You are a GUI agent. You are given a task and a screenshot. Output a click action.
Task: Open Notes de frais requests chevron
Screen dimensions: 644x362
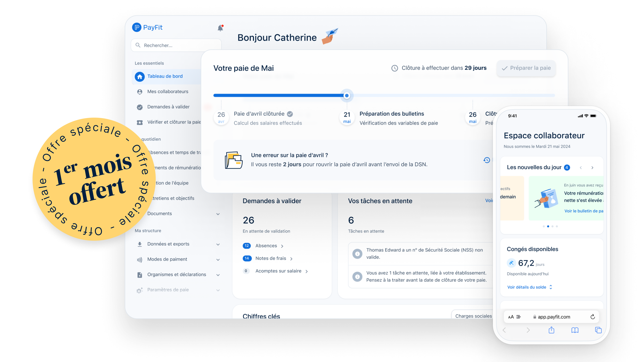click(291, 259)
